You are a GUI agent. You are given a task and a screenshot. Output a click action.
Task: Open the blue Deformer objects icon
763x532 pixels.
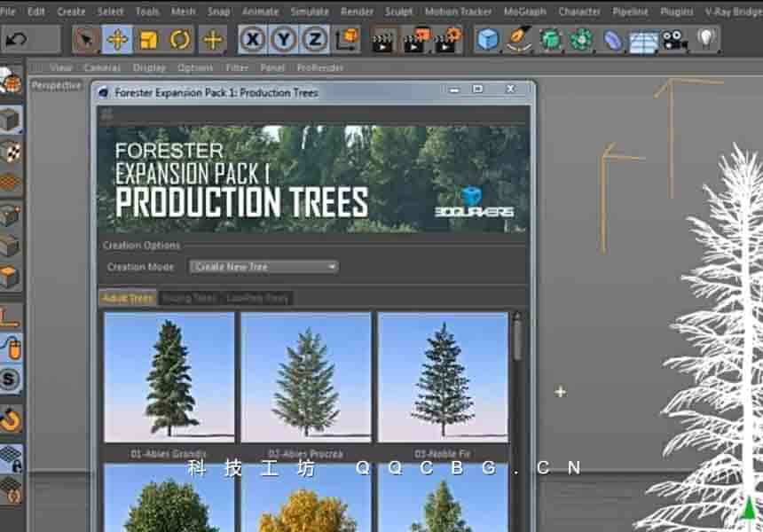(613, 40)
